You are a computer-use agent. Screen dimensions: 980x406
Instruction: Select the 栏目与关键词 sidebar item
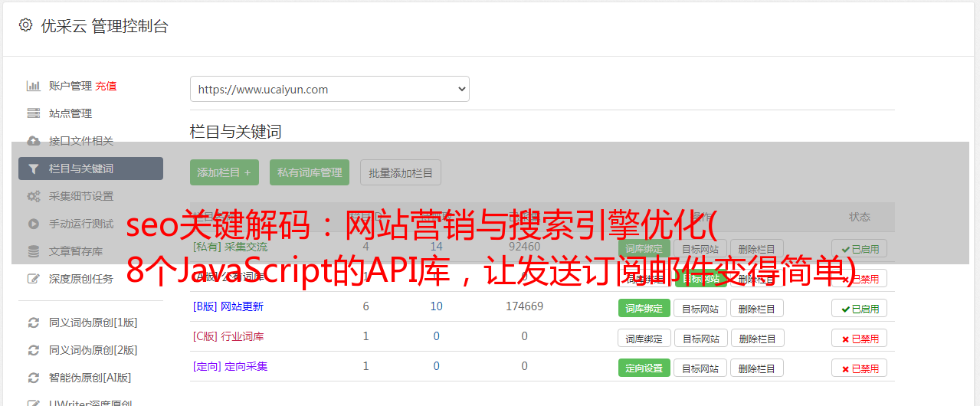(90, 169)
